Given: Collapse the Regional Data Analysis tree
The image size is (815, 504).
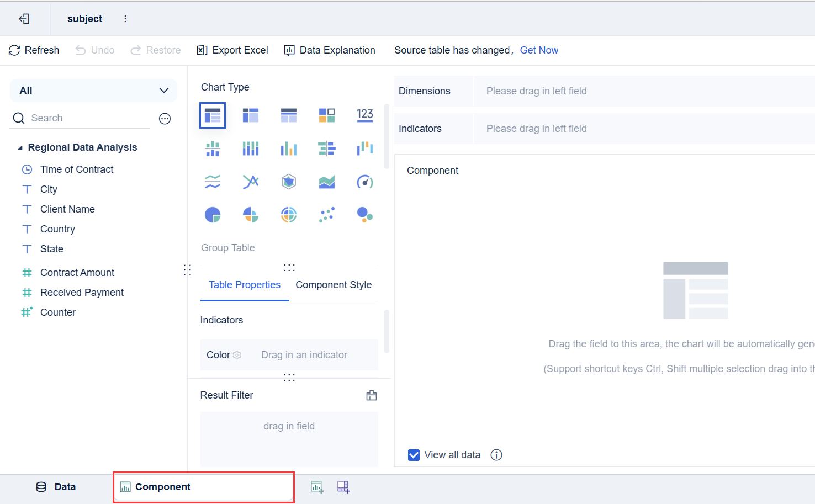Looking at the screenshot, I should pyautogui.click(x=20, y=148).
